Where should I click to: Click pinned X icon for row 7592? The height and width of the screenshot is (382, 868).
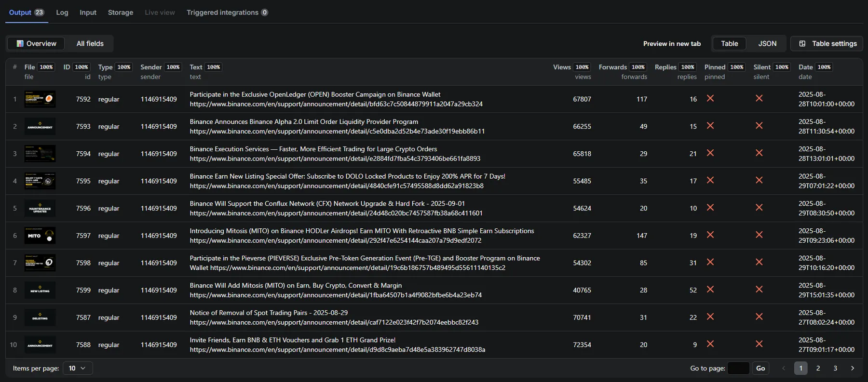tap(710, 98)
